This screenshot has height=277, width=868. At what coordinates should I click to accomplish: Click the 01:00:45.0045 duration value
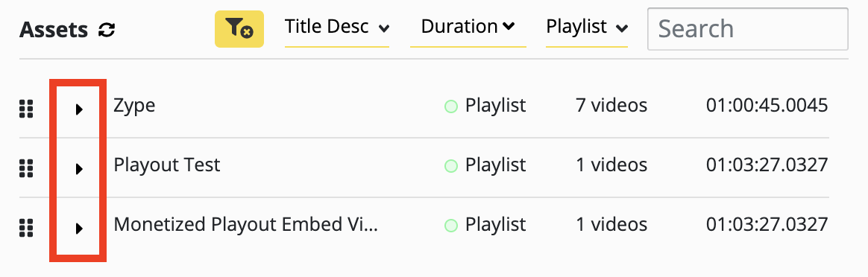pyautogui.click(x=767, y=105)
